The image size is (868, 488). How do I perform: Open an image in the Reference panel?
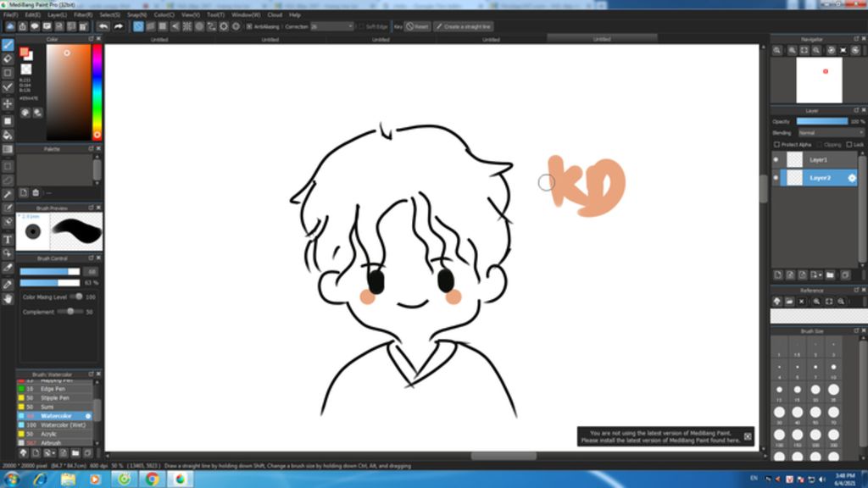(x=789, y=302)
